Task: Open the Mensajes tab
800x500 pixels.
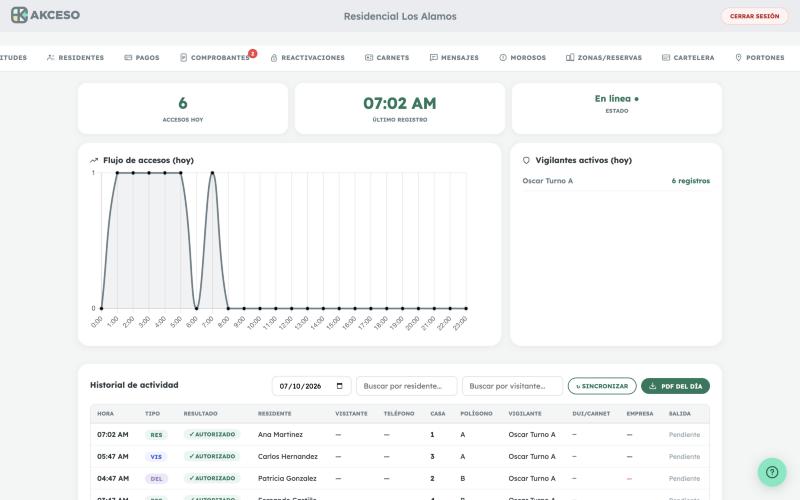Action: 455,58
